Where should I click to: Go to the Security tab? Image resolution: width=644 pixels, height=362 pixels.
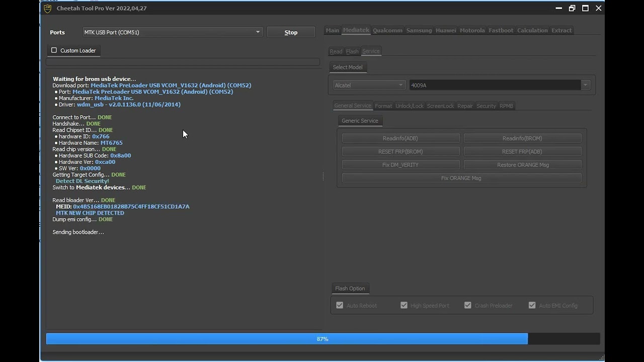coord(486,106)
